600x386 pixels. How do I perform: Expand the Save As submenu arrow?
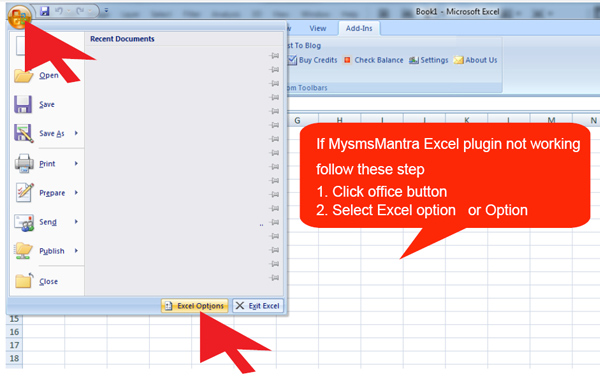(x=76, y=133)
